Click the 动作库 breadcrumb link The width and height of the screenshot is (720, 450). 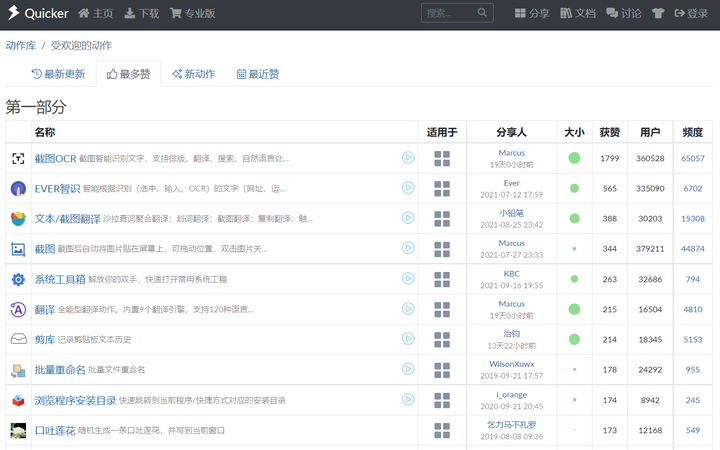tap(21, 45)
